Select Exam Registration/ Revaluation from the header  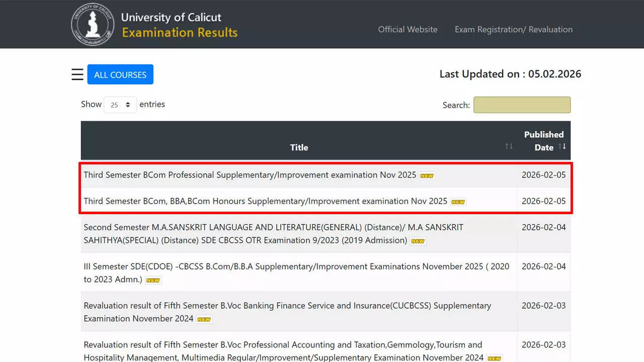point(513,30)
